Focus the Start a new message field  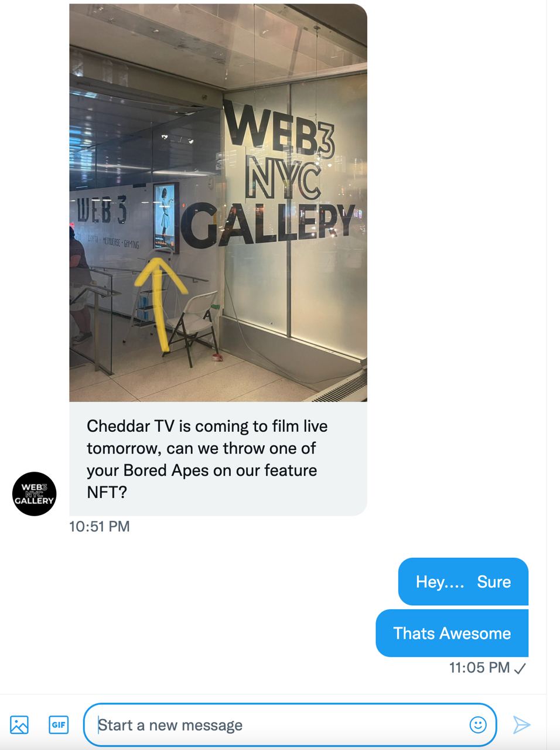pos(290,725)
